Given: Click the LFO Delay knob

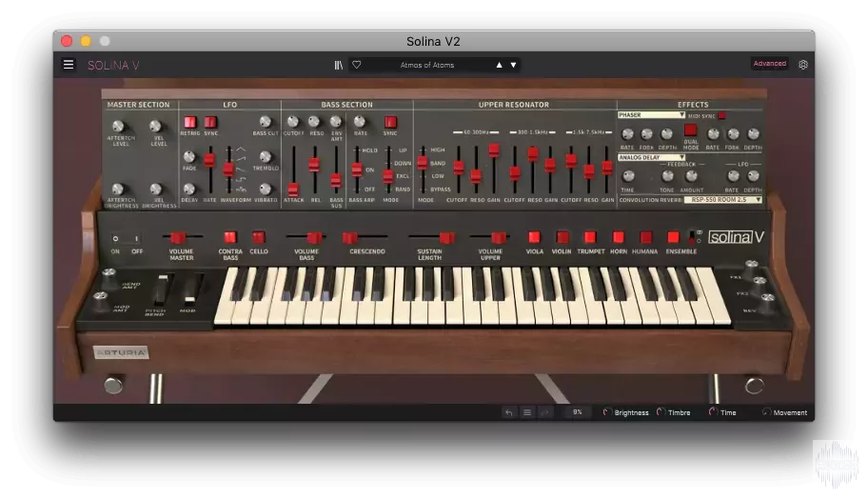Looking at the screenshot, I should (x=189, y=189).
